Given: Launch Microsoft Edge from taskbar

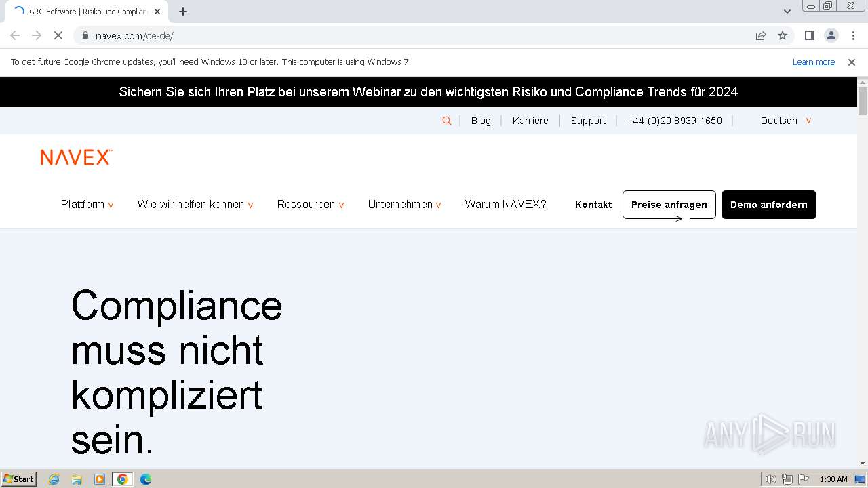Looking at the screenshot, I should coord(146,479).
